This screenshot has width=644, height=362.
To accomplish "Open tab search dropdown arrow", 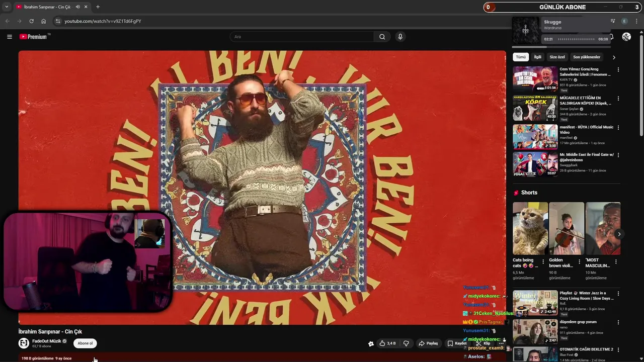I will click(x=7, y=7).
